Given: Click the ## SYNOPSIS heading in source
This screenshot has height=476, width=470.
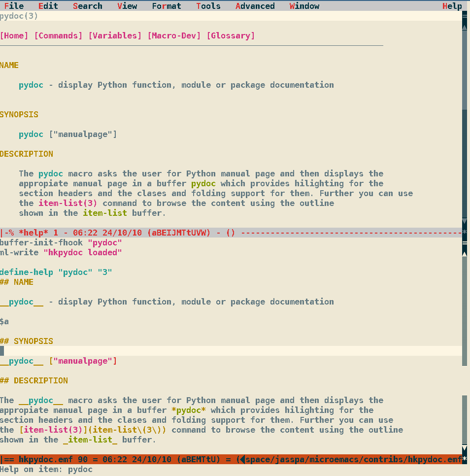Looking at the screenshot, I should (27, 341).
